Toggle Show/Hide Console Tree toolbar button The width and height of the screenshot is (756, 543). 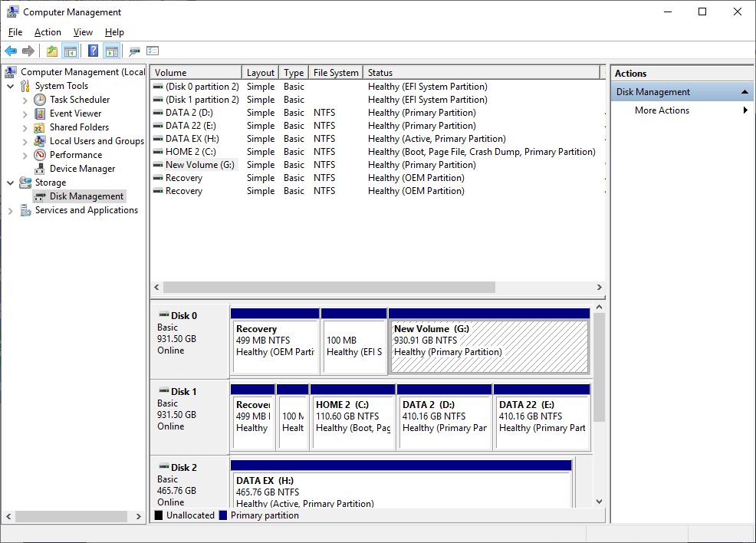(x=71, y=51)
